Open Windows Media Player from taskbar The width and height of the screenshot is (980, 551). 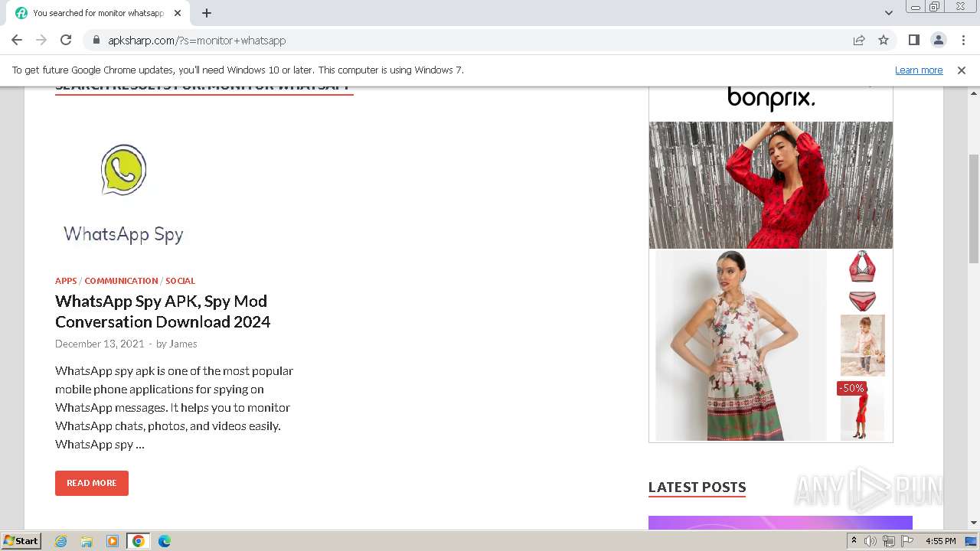113,541
